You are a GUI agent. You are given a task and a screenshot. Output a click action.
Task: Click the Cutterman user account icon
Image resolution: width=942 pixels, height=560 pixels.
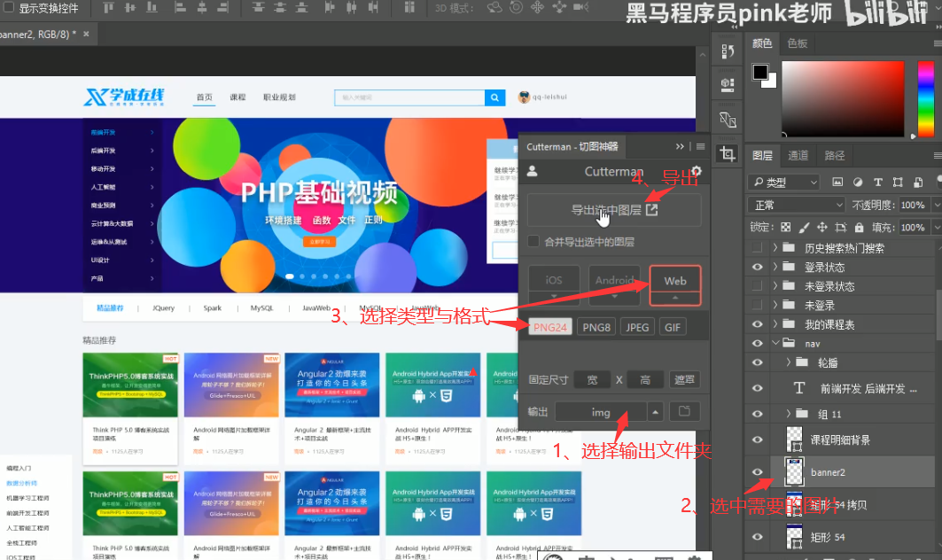point(532,171)
